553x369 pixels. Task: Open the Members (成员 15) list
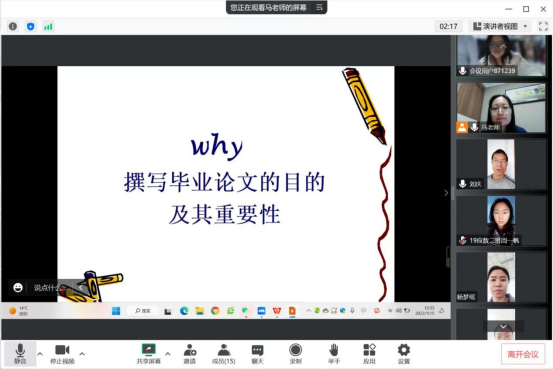(x=224, y=354)
